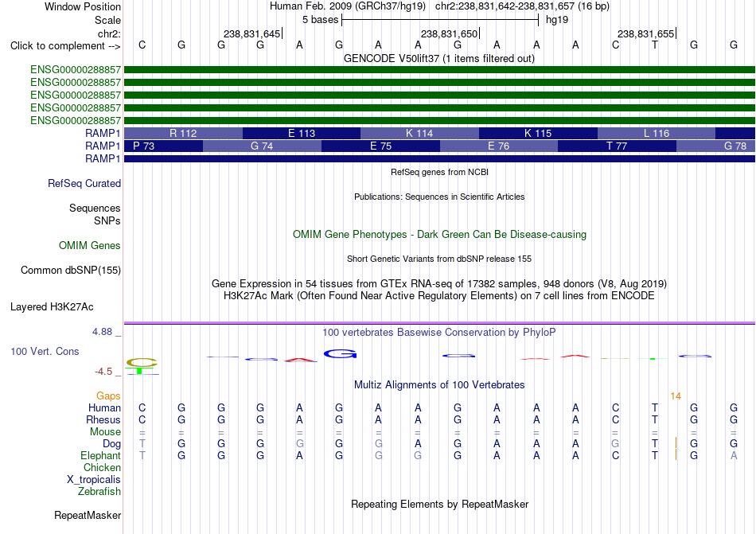Viewport: 756px width, 534px height.
Task: Click the -4.5 PhyloP scale value
Action: 103,371
